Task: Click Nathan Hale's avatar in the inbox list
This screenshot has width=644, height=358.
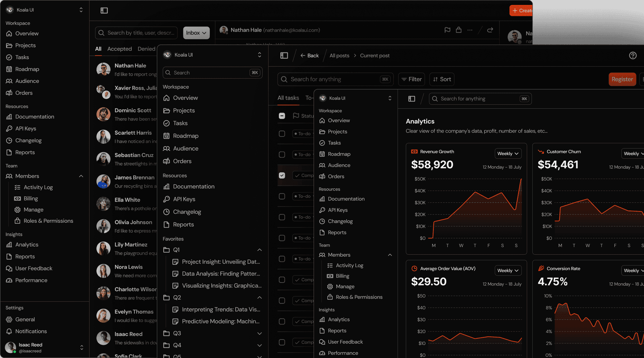Action: [x=103, y=69]
